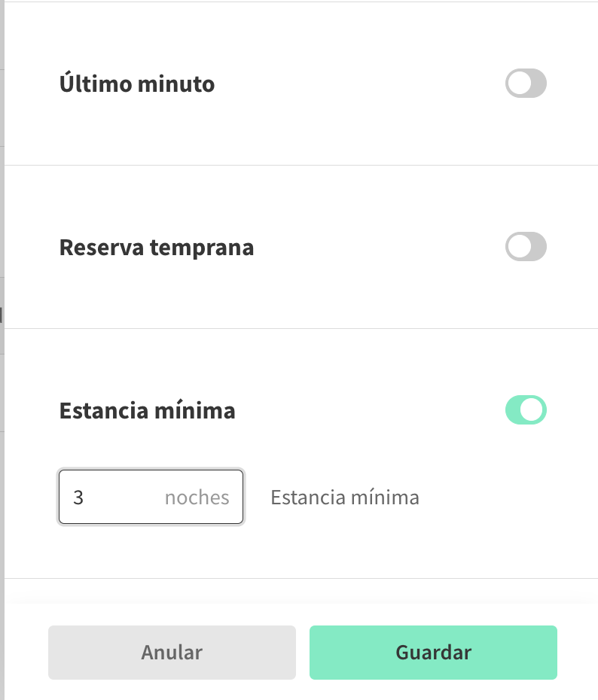The width and height of the screenshot is (598, 700).
Task: Click blank area inside the nights field
Action: [121, 498]
